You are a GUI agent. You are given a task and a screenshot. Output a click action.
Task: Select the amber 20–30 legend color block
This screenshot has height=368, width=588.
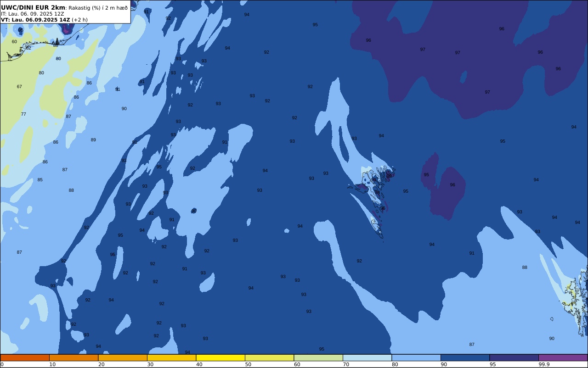coord(123,357)
